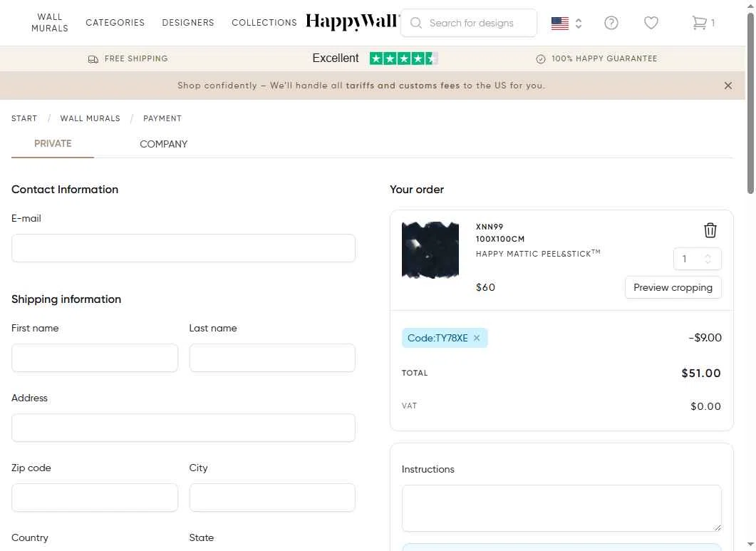Click the XNN99 mural thumbnail

[430, 250]
